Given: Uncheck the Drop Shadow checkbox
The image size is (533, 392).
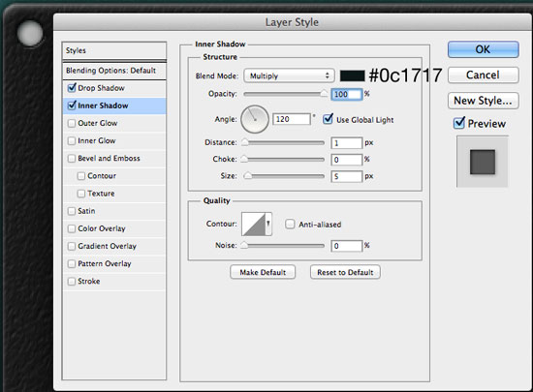Looking at the screenshot, I should click(x=72, y=88).
